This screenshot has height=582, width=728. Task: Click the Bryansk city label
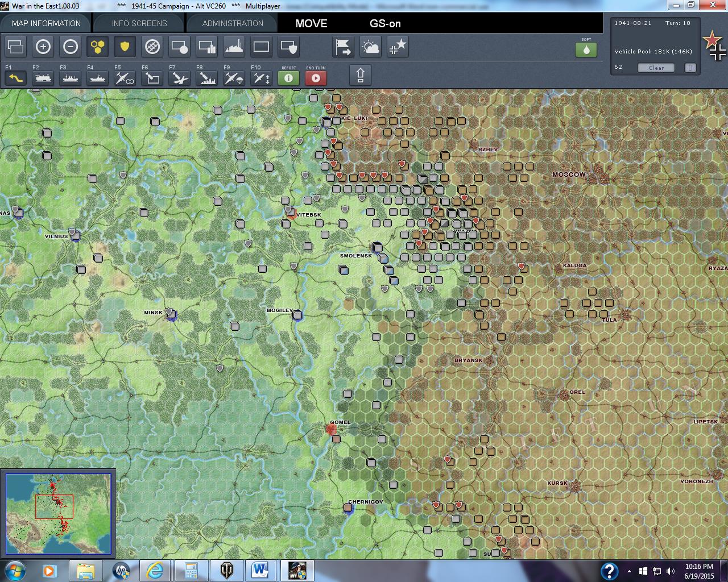pos(468,360)
